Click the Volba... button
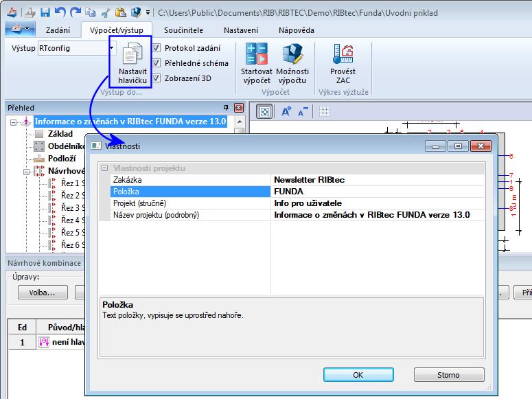 (x=43, y=293)
